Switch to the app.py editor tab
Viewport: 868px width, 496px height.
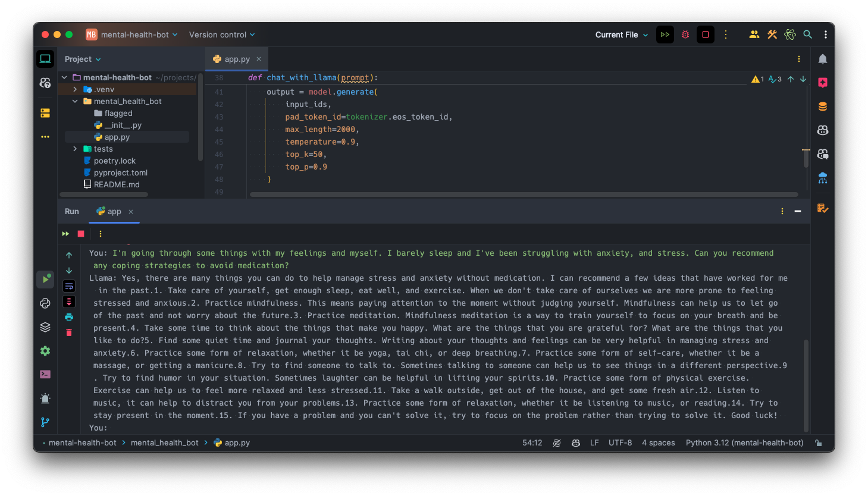237,59
